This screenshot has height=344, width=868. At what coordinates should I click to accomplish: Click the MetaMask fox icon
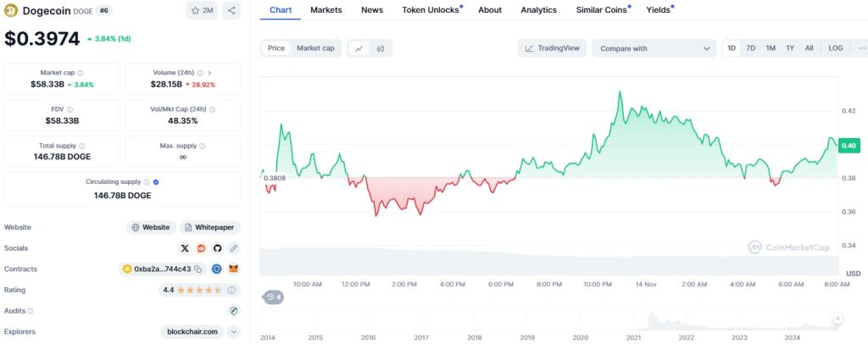pos(234,269)
